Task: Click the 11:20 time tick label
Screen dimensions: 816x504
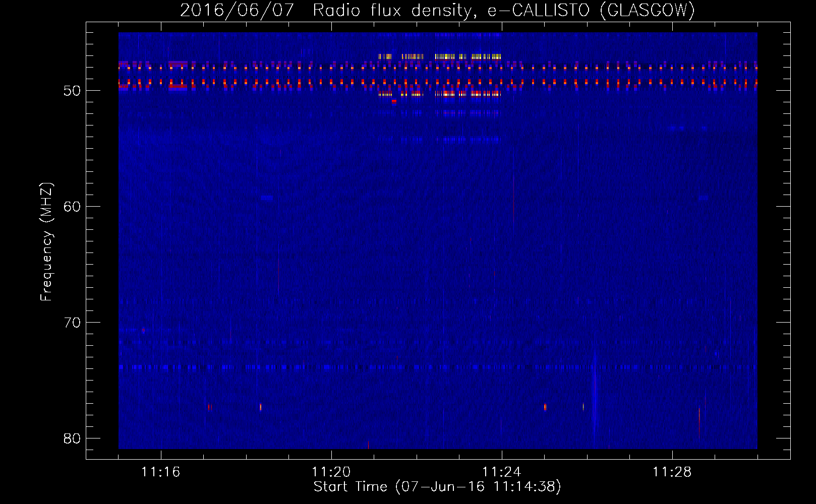Action: pyautogui.click(x=331, y=472)
